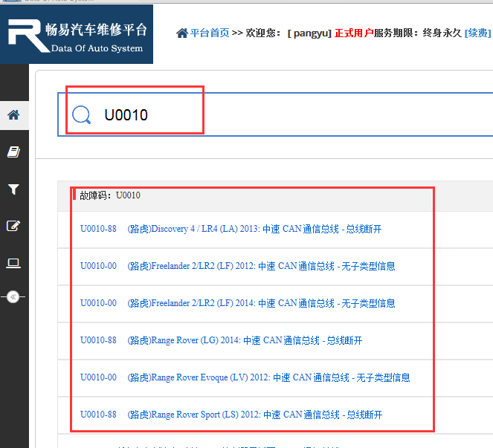Open the manual book icon in sidebar

[13, 152]
